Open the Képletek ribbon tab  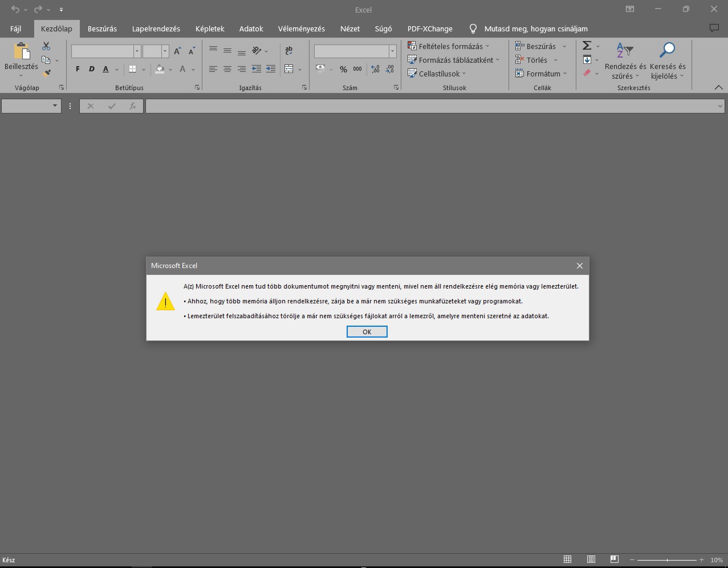[210, 29]
